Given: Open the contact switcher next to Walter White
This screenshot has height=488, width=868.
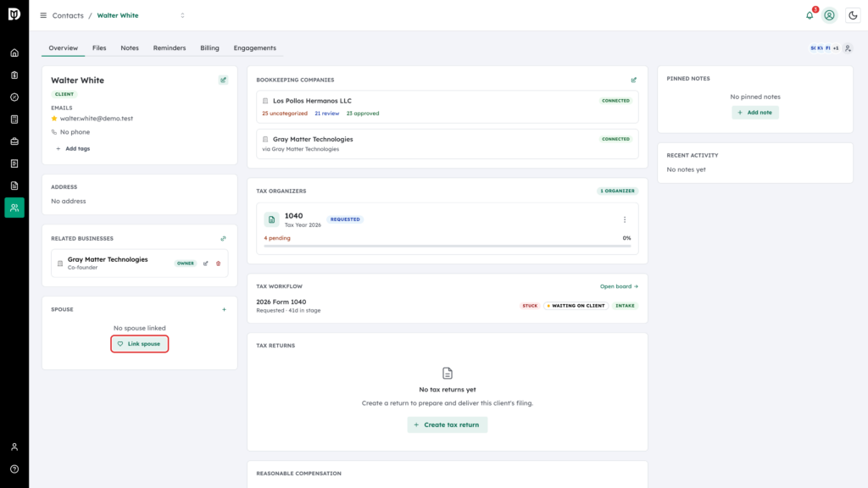Looking at the screenshot, I should tap(183, 15).
